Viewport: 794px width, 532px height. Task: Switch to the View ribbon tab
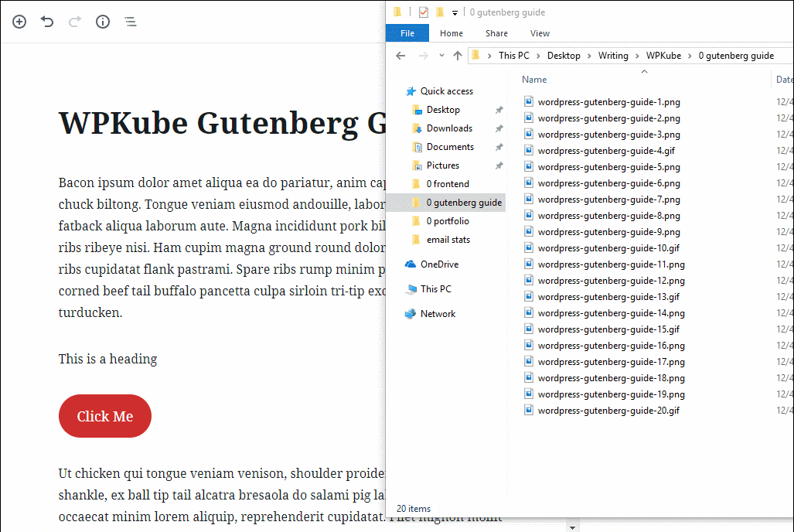point(540,33)
